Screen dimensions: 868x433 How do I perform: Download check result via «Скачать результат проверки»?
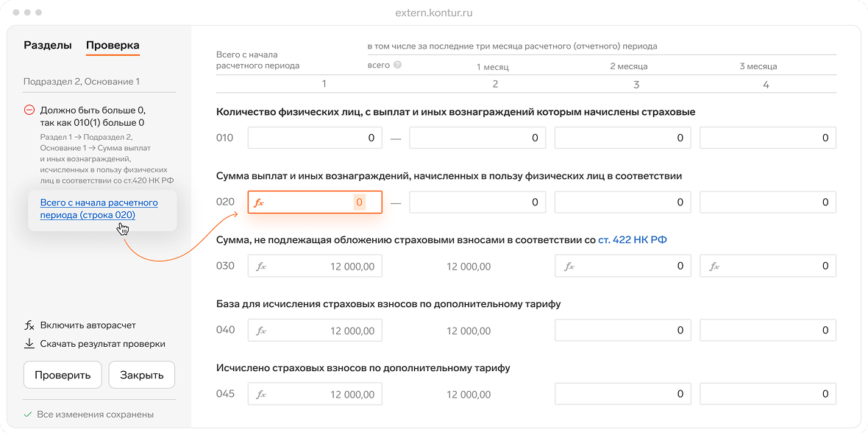point(102,344)
